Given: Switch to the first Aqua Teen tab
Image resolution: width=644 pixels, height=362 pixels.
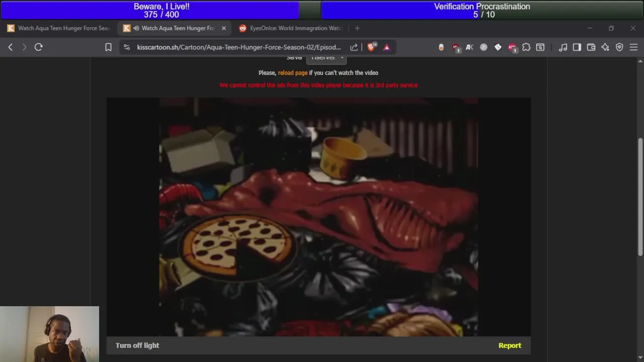Looking at the screenshot, I should pos(59,28).
